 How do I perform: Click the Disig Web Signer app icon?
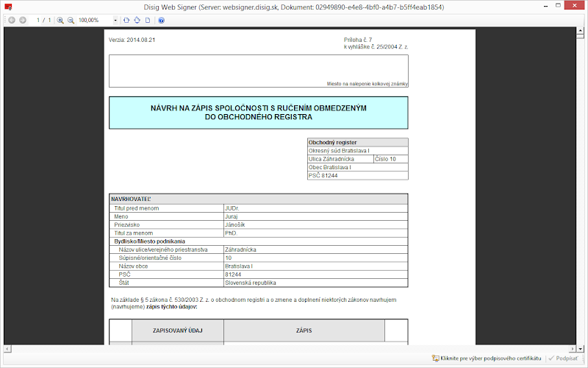point(8,7)
